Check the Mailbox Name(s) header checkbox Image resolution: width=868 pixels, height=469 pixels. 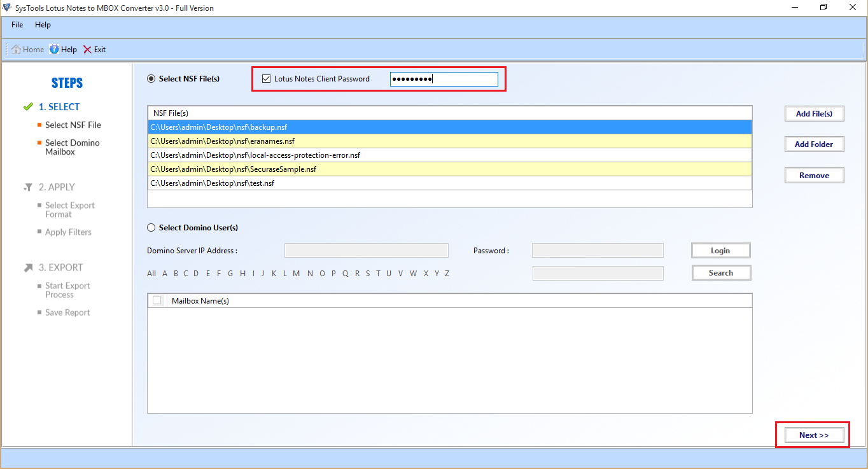157,300
